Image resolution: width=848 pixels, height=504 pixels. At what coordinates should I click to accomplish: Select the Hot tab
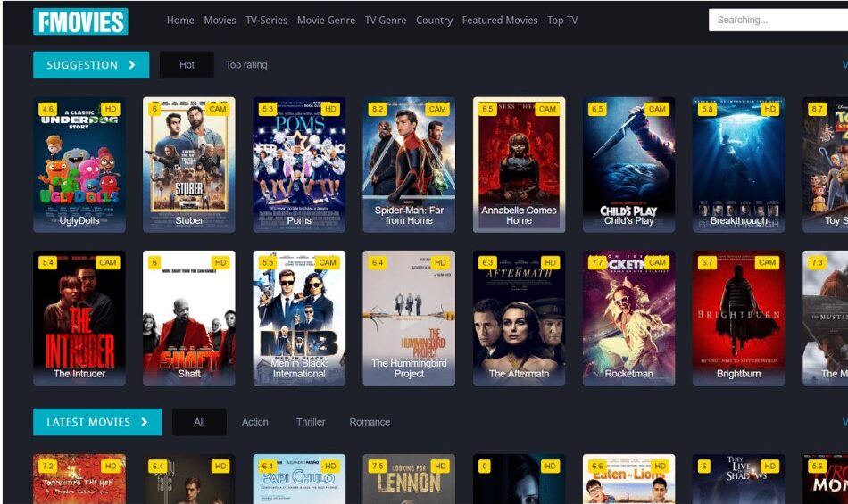[x=187, y=65]
